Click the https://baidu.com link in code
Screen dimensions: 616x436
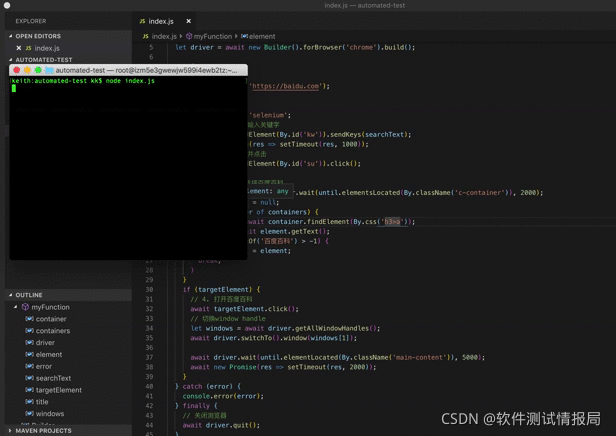click(286, 86)
